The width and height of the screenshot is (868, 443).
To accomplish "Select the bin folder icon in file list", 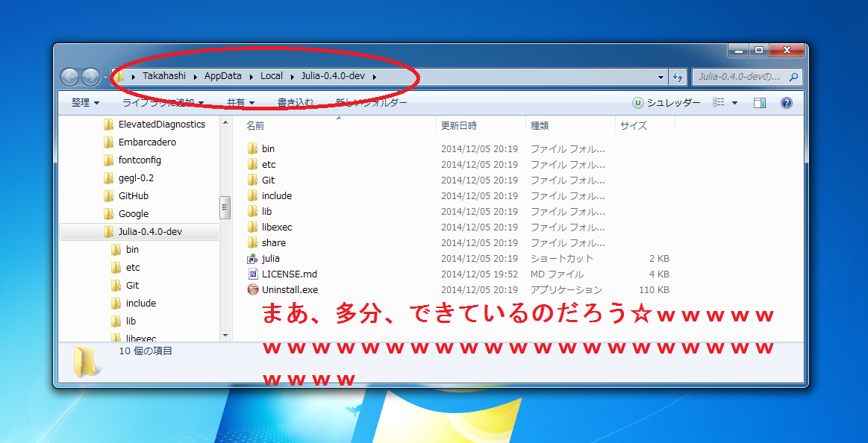I will click(x=252, y=148).
